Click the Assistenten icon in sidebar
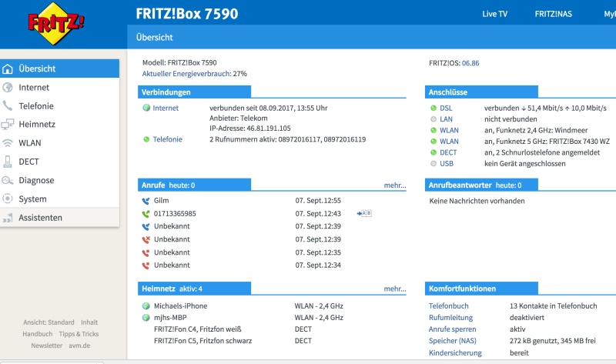This screenshot has height=364, width=616. 8,218
